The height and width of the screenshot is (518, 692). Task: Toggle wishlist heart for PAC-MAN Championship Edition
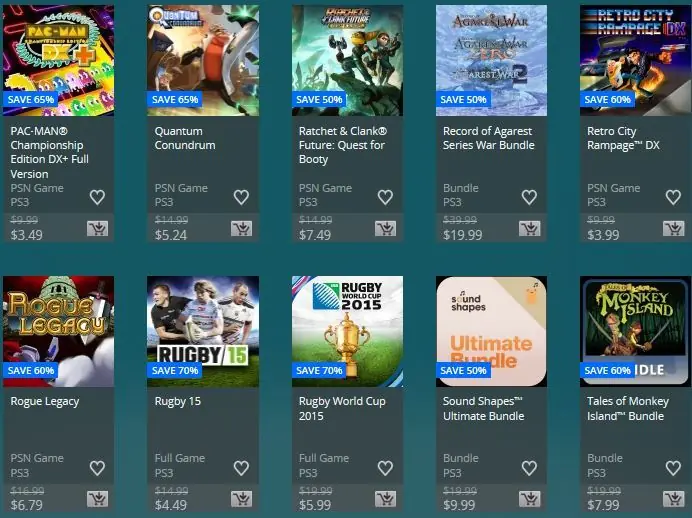click(98, 197)
